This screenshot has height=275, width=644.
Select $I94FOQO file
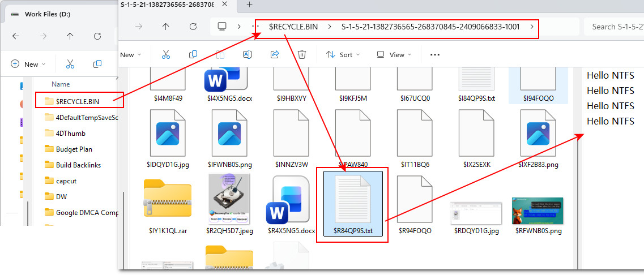coord(538,85)
